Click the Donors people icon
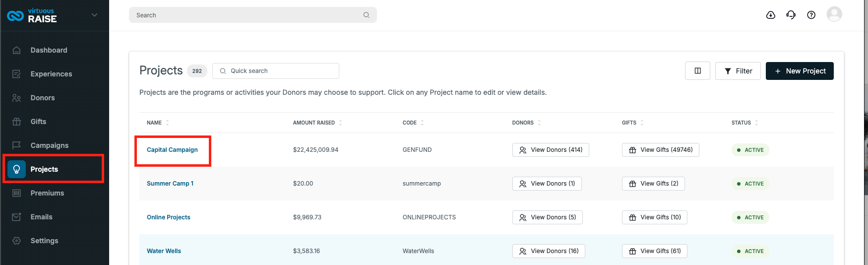868x265 pixels. coord(16,98)
